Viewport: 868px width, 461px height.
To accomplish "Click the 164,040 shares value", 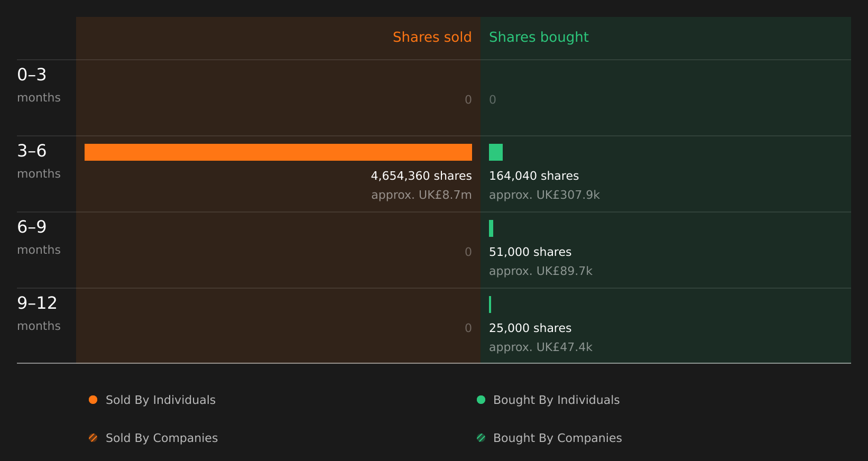I will [x=534, y=176].
